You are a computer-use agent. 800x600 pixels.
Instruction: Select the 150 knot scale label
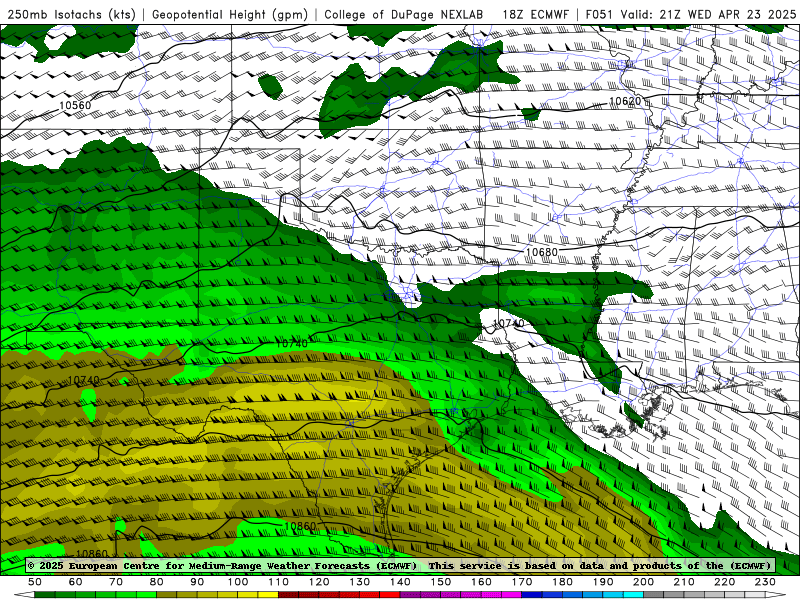coord(441,582)
